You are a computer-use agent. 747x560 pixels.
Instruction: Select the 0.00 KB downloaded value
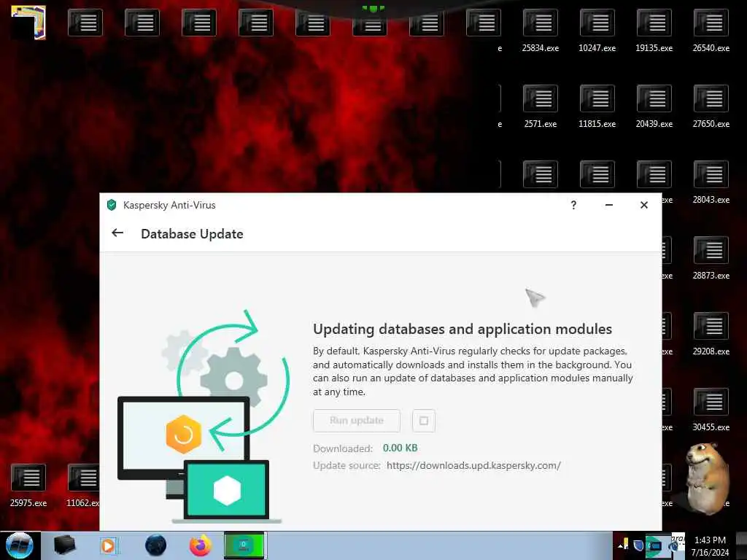pyautogui.click(x=400, y=448)
